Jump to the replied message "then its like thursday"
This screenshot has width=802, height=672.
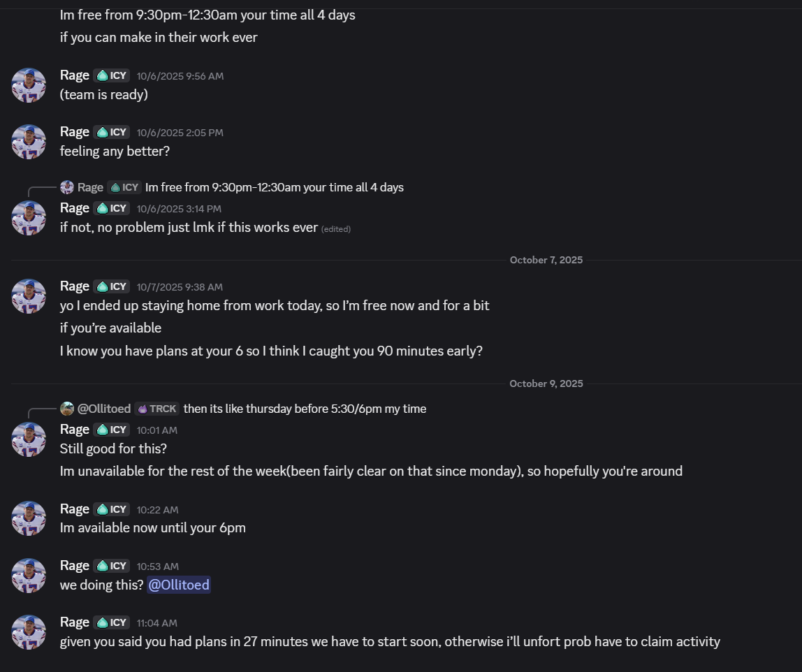click(x=305, y=409)
